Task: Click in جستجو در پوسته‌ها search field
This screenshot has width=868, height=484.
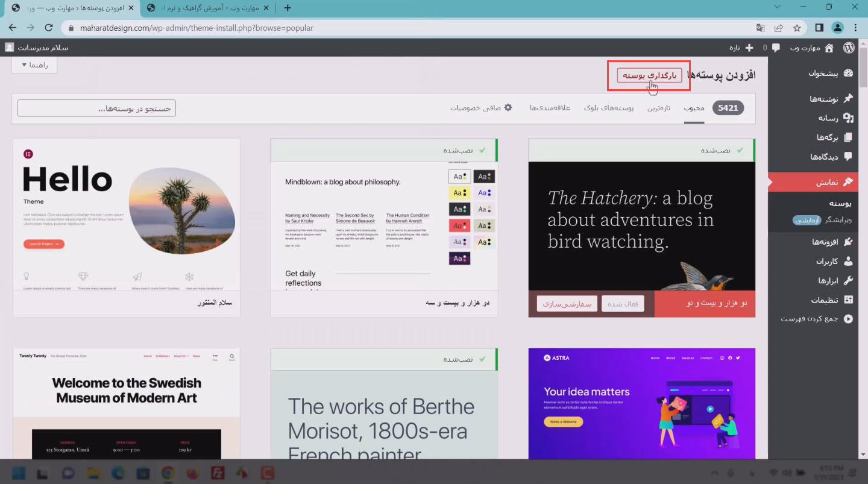Action: 96,108
